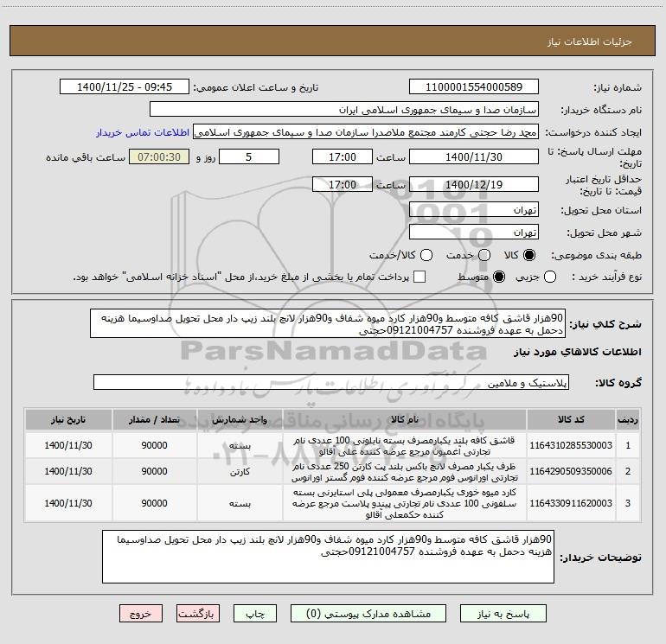Click the price validity time 17:00 field
The image size is (666, 644).
coord(343,184)
